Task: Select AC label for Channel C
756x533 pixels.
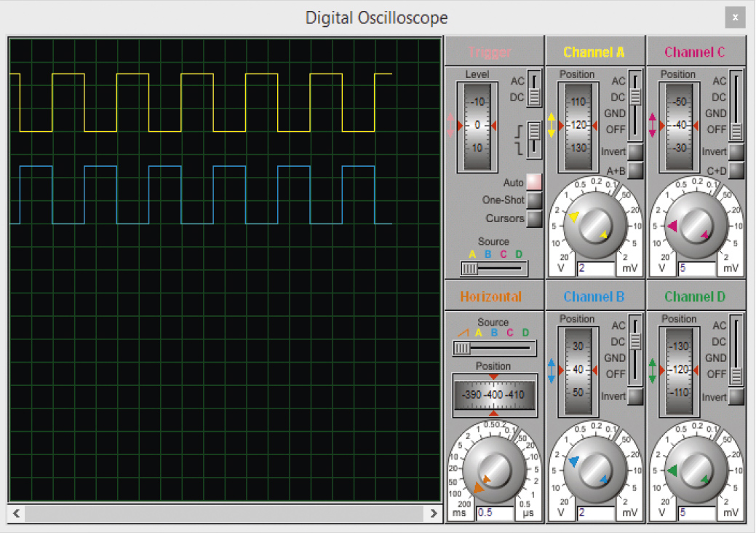Action: click(720, 81)
